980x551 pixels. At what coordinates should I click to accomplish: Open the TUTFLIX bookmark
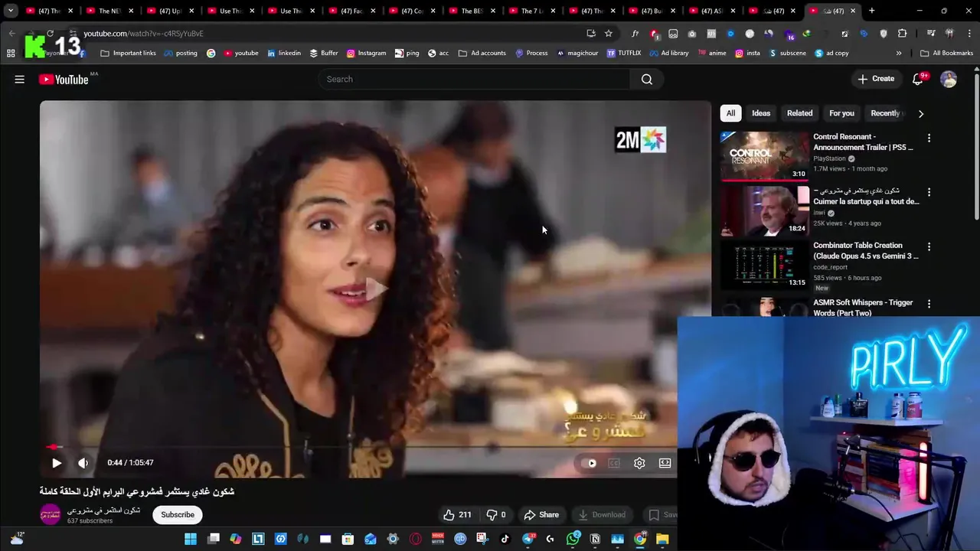[x=624, y=54]
